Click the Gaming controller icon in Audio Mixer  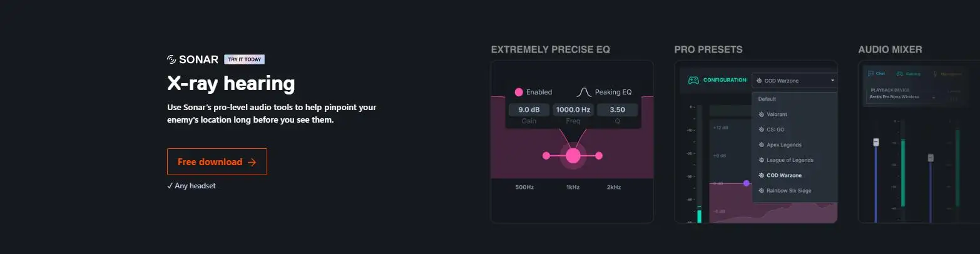click(x=901, y=73)
